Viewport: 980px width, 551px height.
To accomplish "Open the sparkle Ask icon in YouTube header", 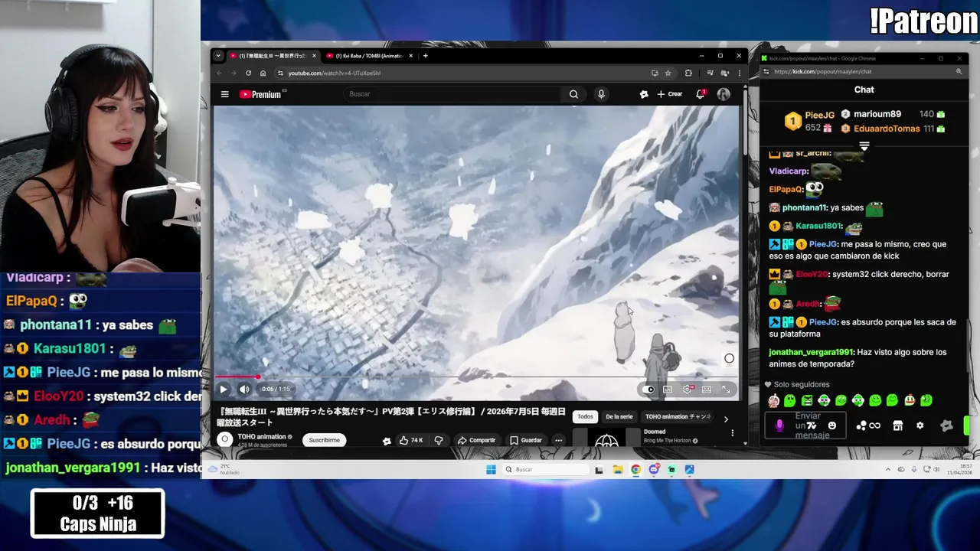I will coord(644,94).
